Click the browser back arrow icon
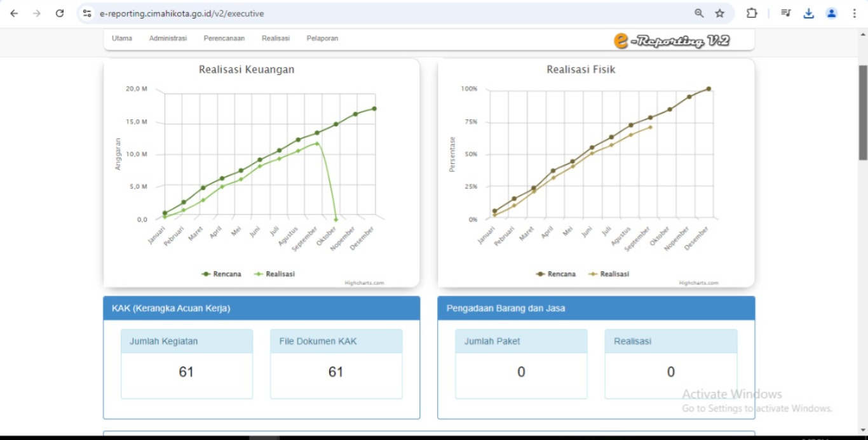This screenshot has width=868, height=440. [14, 13]
